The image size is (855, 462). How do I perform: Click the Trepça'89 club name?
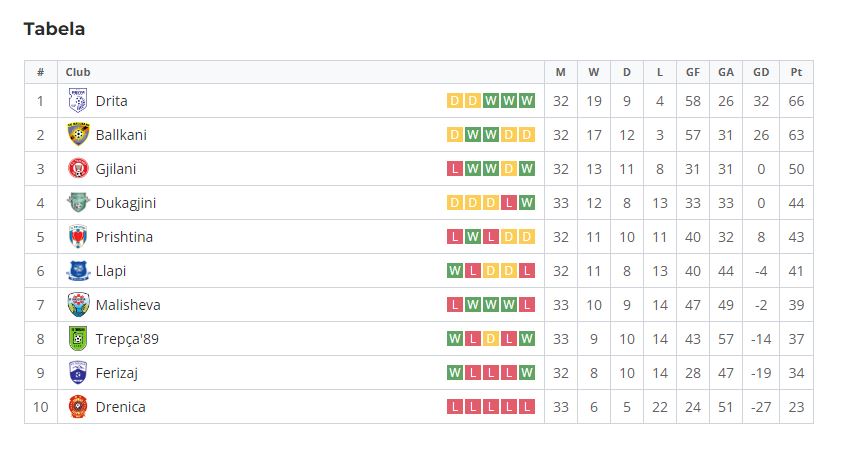tap(127, 339)
